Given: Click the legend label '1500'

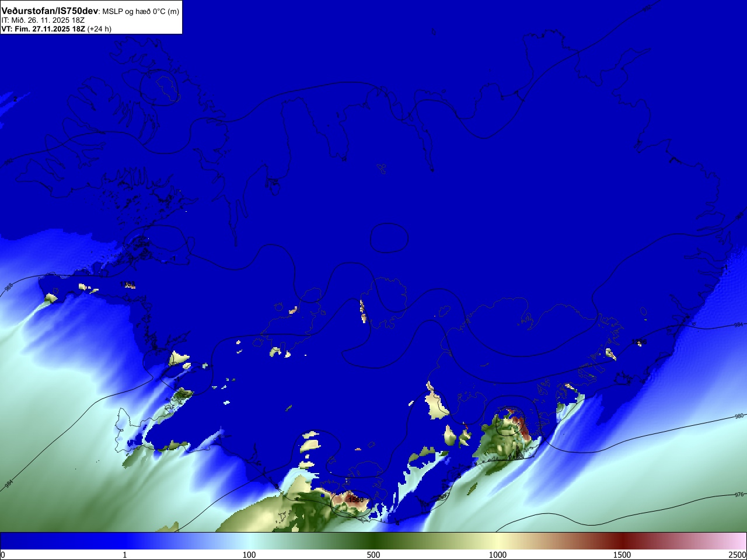Looking at the screenshot, I should click(622, 555).
